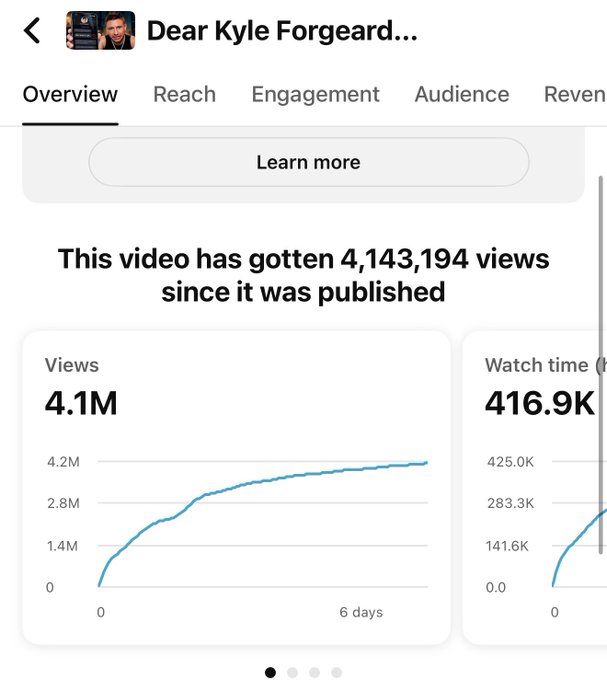This screenshot has width=607, height=680.
Task: Open the Watch time card
Action: point(535,487)
